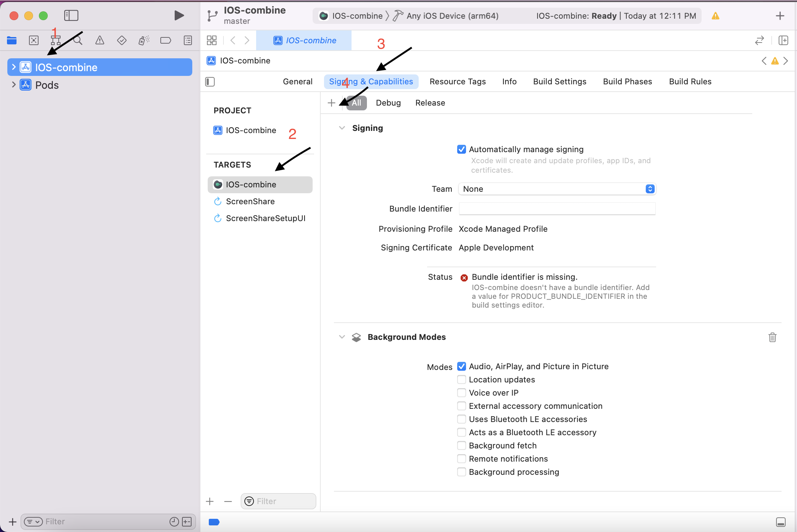The height and width of the screenshot is (532, 797).
Task: Go back in editor history
Action: tap(233, 40)
